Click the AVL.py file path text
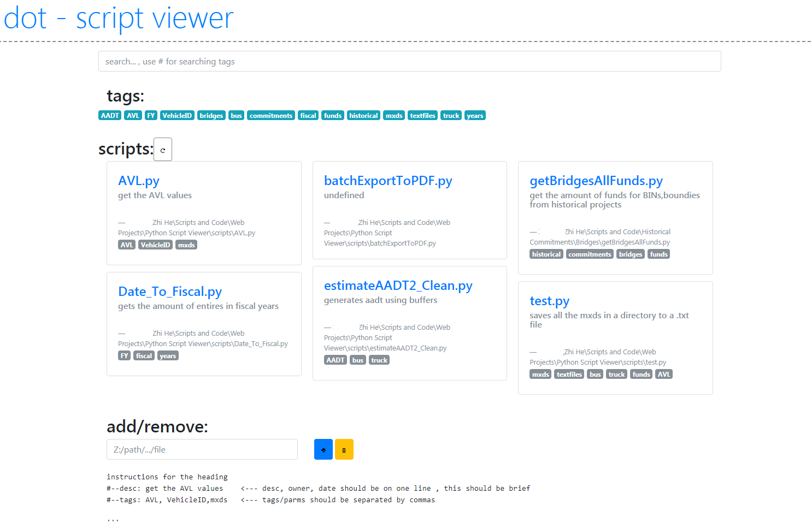This screenshot has width=812, height=523. (186, 228)
